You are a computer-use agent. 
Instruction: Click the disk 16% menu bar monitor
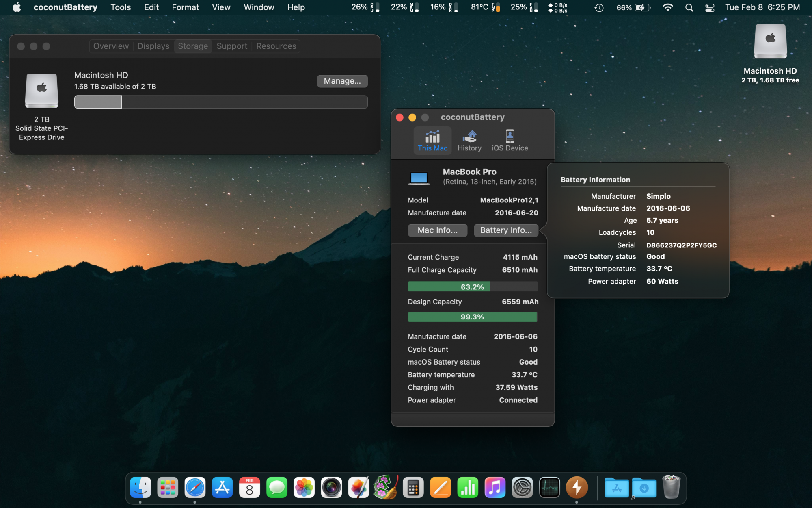444,7
